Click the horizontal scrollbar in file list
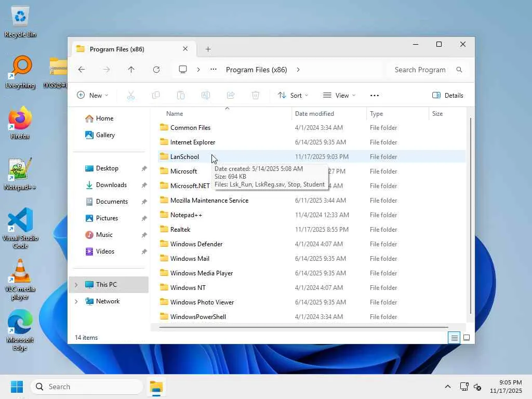 click(303, 327)
